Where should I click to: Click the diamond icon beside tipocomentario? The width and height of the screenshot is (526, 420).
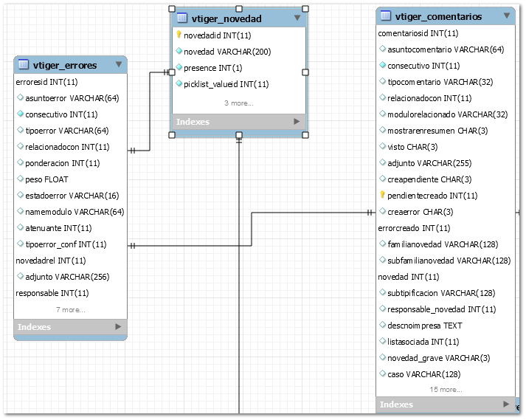(382, 81)
